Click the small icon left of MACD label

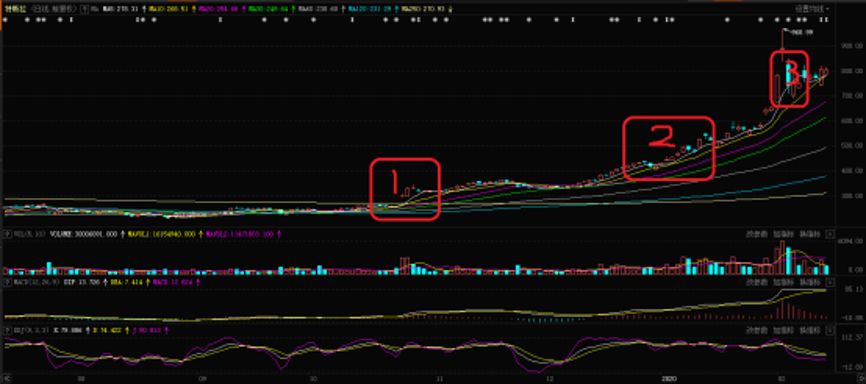tap(7, 282)
